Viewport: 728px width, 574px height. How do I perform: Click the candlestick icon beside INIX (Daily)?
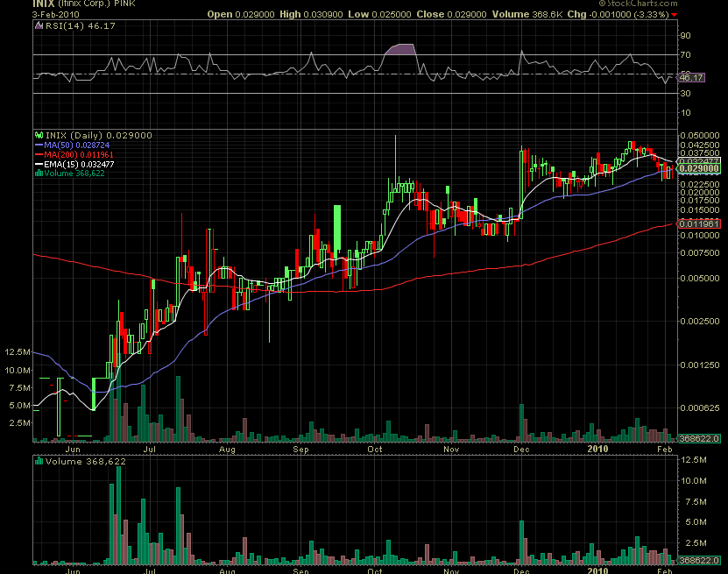pos(39,135)
